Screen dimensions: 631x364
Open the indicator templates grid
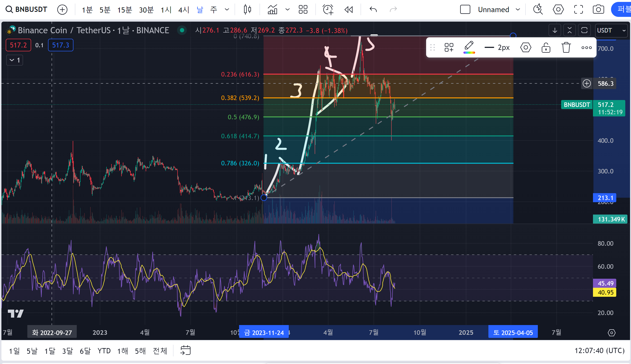click(x=303, y=10)
